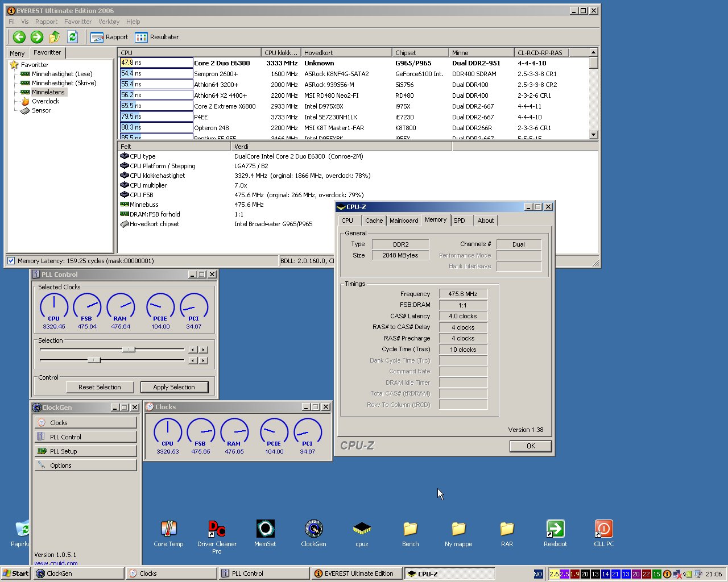
Task: Open the Papirkurv recycle bin icon
Action: pyautogui.click(x=20, y=533)
